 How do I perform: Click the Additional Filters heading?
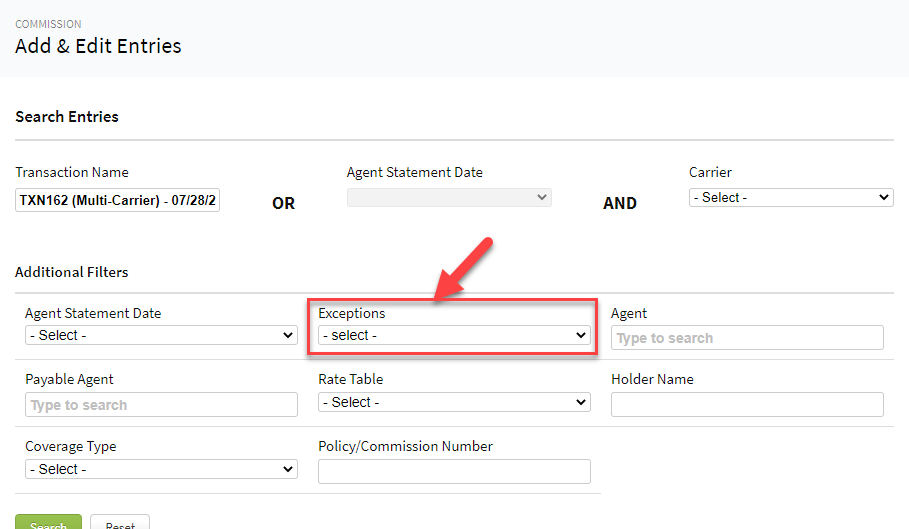[71, 272]
